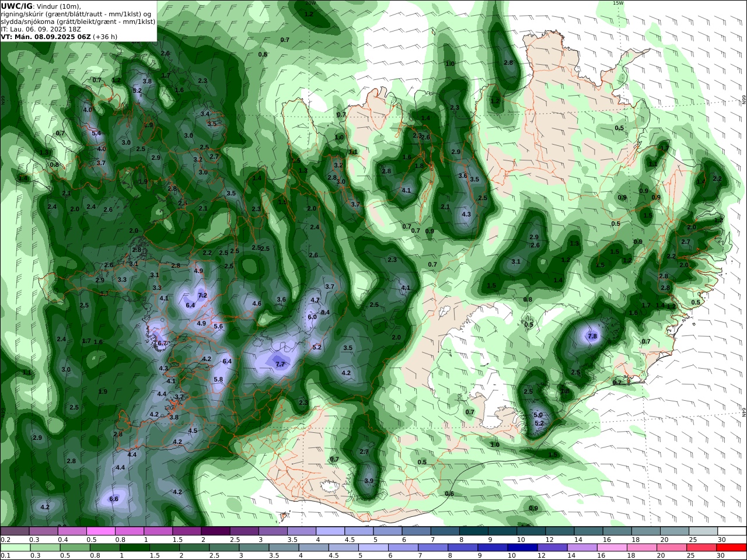The image size is (747, 560).
Task: Click the 4.7 precipitation value on map
Action: tap(315, 300)
